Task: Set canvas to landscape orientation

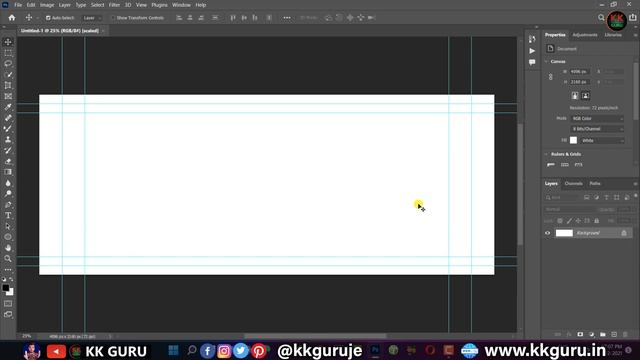Action: click(x=586, y=96)
